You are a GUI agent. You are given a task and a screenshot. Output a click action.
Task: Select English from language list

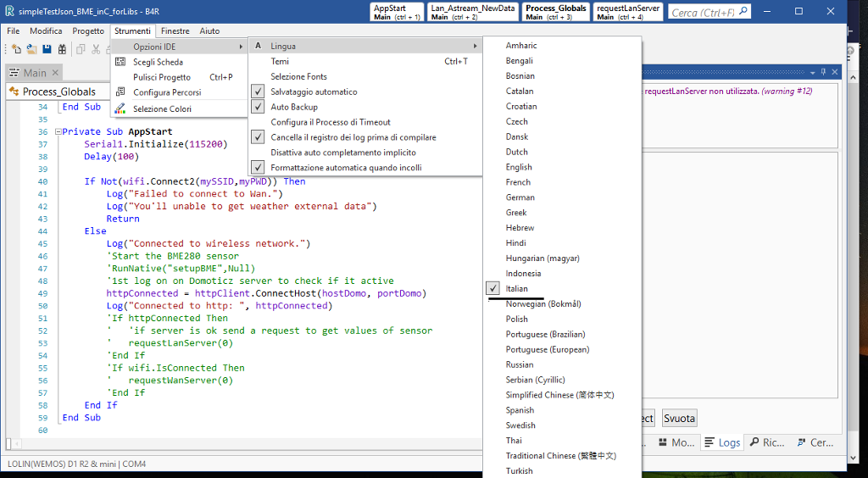pyautogui.click(x=519, y=167)
